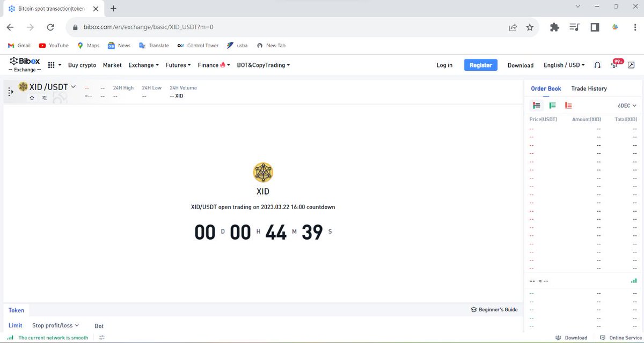
Task: Open the wrench tools icon in header
Action: point(631,65)
